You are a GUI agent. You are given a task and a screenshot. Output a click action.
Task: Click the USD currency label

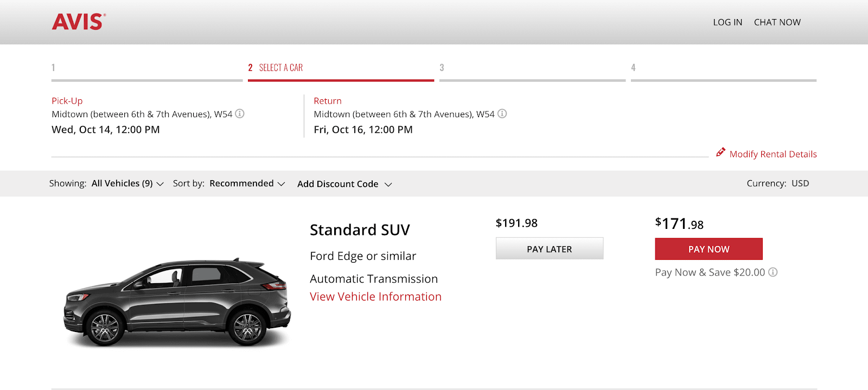point(800,183)
